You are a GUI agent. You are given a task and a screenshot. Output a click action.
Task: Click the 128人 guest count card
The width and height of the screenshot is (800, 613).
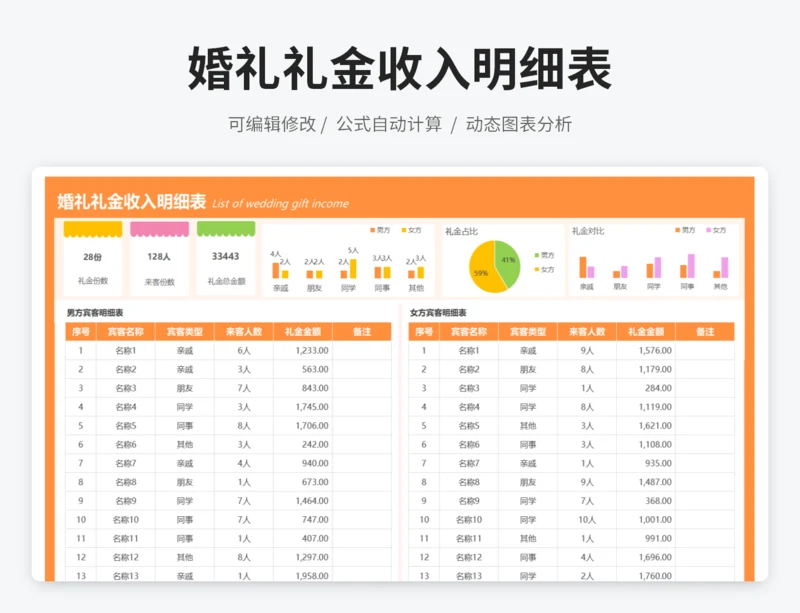click(159, 258)
